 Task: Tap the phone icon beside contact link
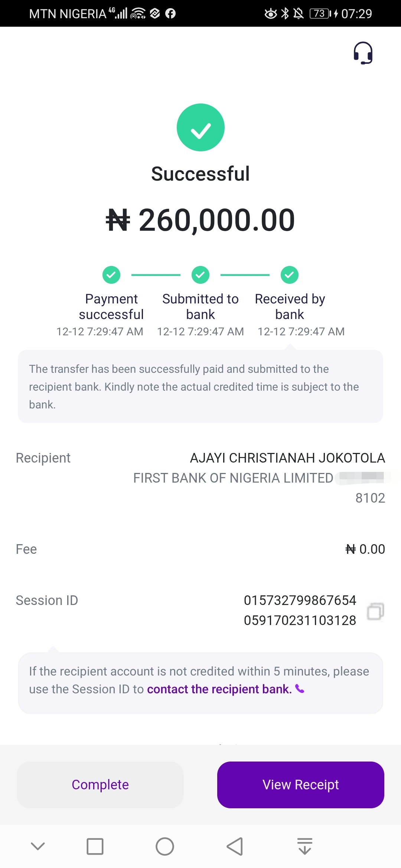(300, 689)
